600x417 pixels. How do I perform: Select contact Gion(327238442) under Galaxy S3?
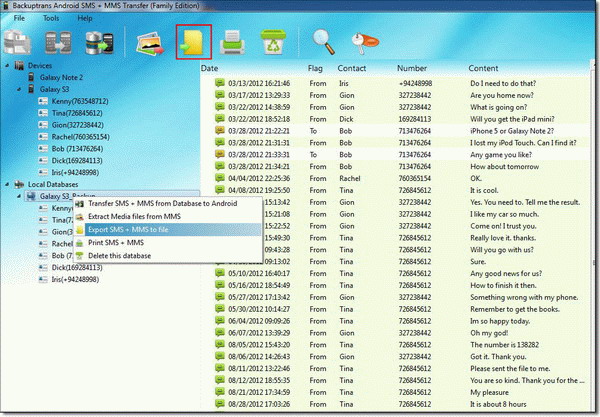click(78, 125)
